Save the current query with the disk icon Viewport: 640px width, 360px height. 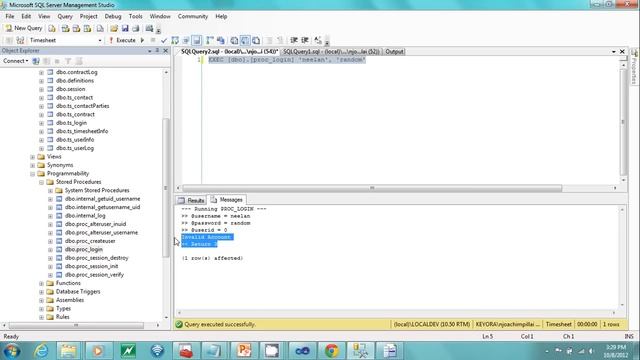click(x=125, y=29)
